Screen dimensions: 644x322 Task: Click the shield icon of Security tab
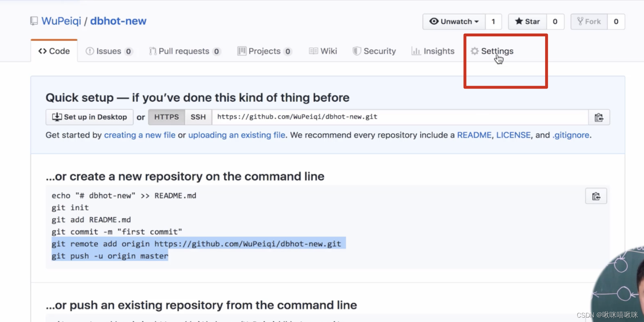(357, 51)
